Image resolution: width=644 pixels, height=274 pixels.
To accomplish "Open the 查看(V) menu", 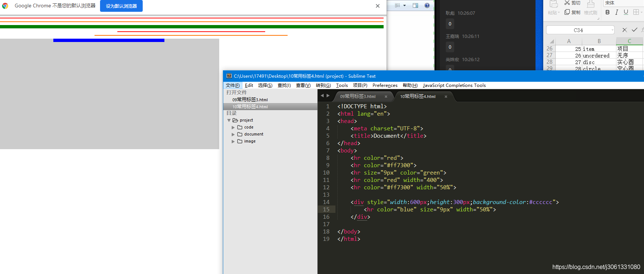I will 303,85.
